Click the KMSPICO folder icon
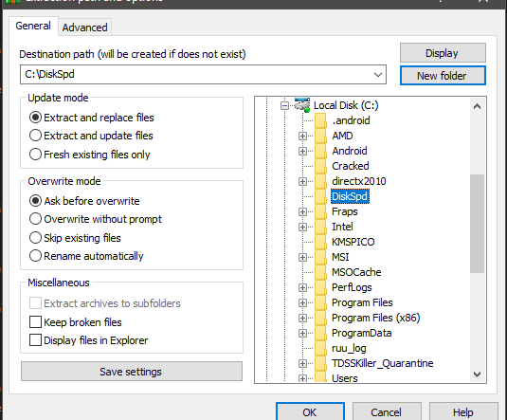The image size is (507, 420). [x=320, y=243]
